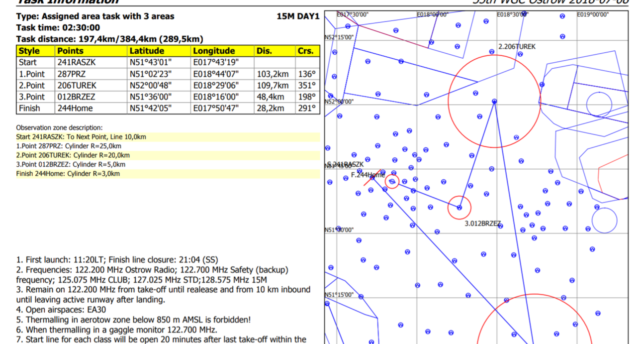The height and width of the screenshot is (344, 644).
Task: Select the 3.012BRZEZ map label
Action: point(482,224)
